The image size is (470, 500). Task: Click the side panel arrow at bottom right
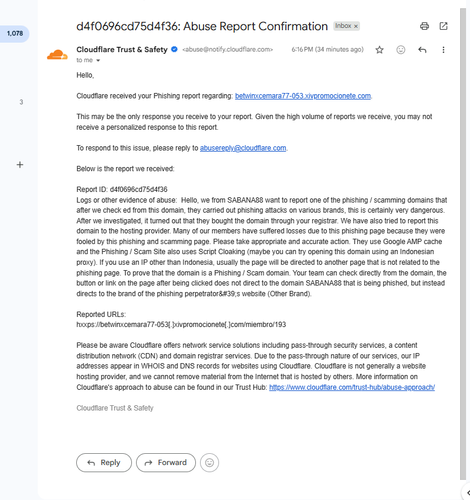pyautogui.click(x=467, y=492)
